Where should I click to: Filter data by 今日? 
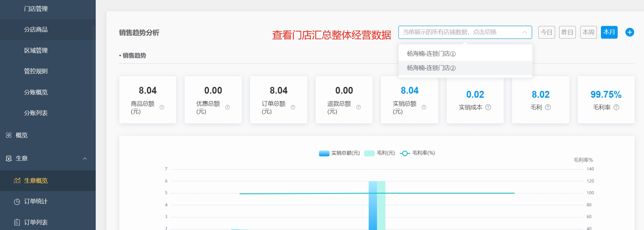click(546, 32)
